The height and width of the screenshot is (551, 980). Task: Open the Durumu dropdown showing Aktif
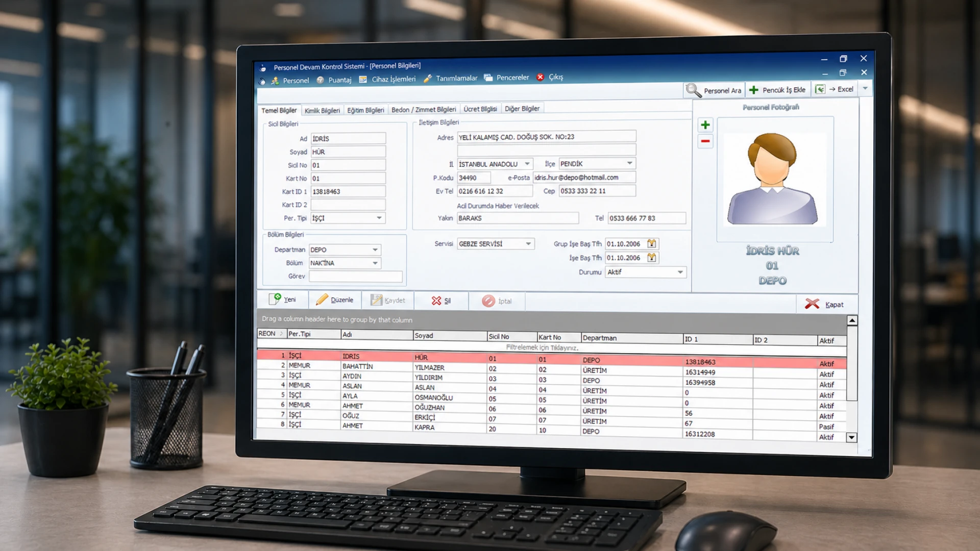pyautogui.click(x=680, y=272)
